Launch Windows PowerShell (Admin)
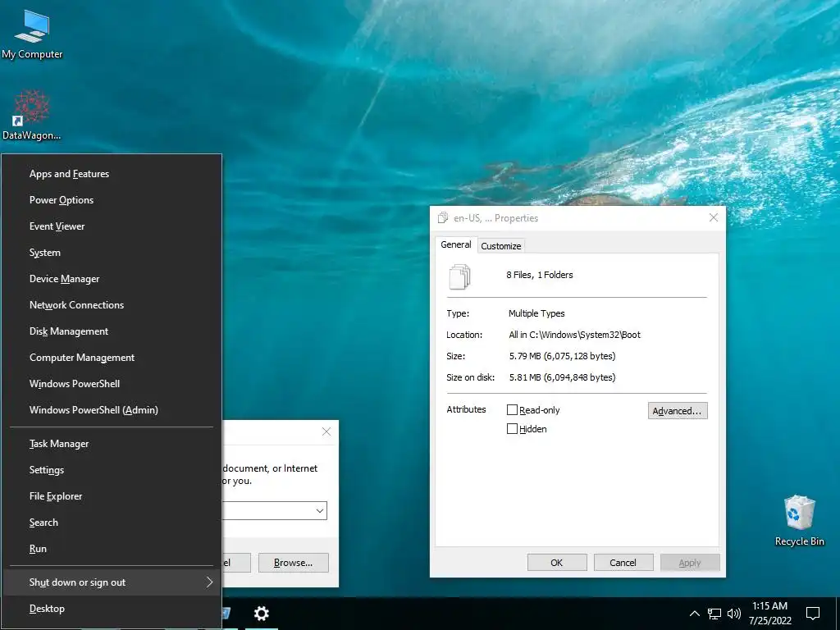The height and width of the screenshot is (630, 840). [112, 410]
